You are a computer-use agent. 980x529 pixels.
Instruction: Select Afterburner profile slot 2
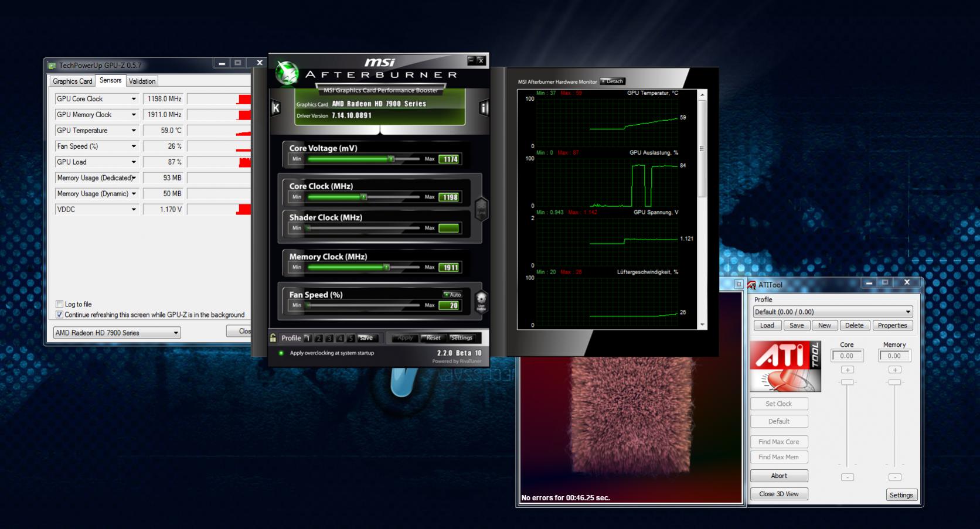tap(318, 338)
